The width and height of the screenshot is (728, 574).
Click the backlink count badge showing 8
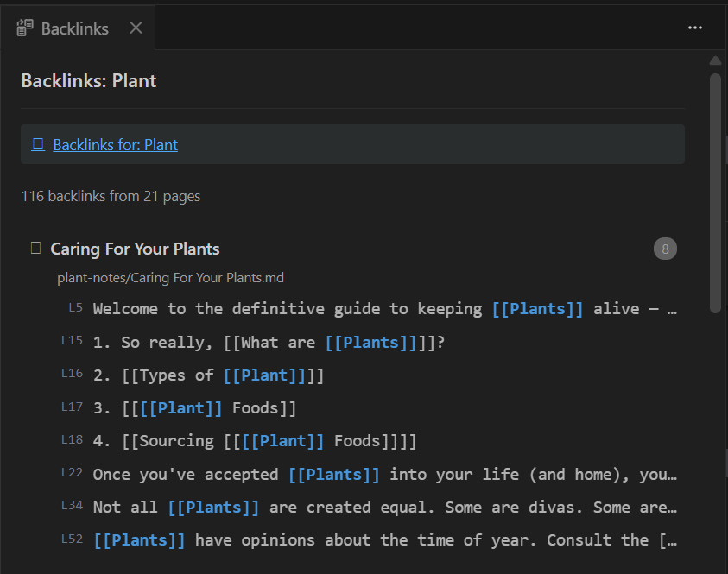665,249
